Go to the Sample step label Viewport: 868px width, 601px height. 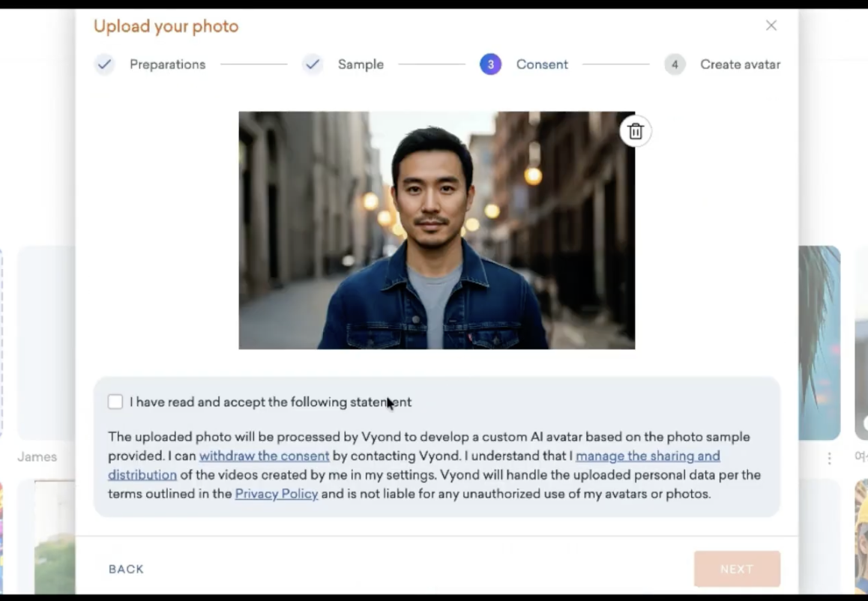(361, 64)
